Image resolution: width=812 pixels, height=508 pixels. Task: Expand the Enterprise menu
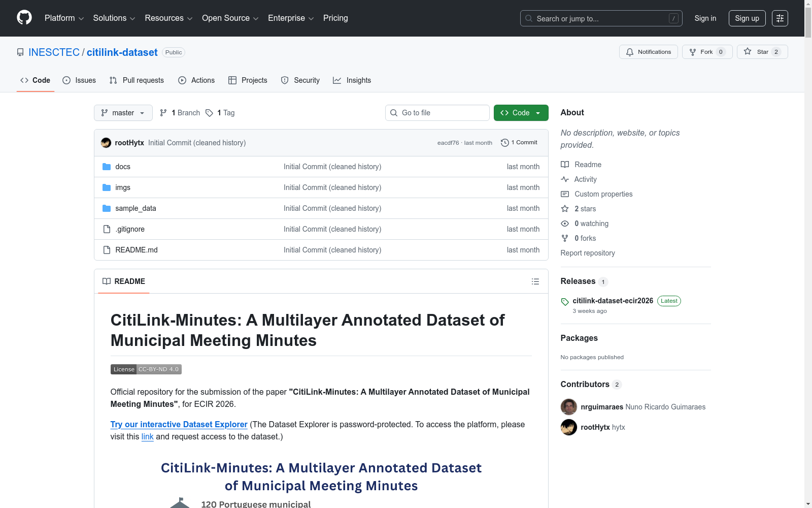[291, 18]
